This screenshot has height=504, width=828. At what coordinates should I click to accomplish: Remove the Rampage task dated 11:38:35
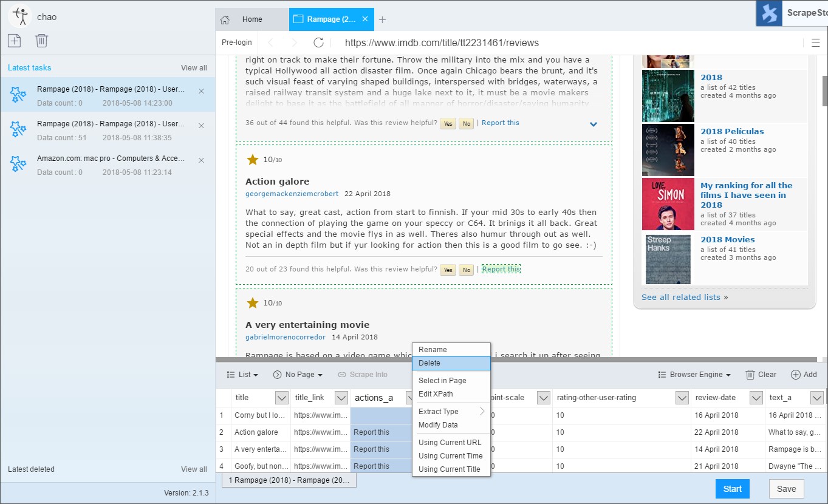tap(201, 126)
